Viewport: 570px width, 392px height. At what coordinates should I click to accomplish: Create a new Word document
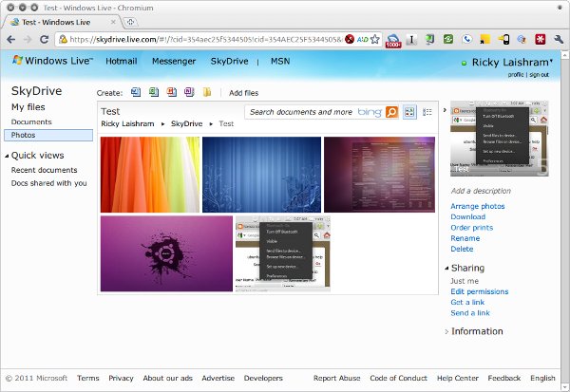coord(135,92)
